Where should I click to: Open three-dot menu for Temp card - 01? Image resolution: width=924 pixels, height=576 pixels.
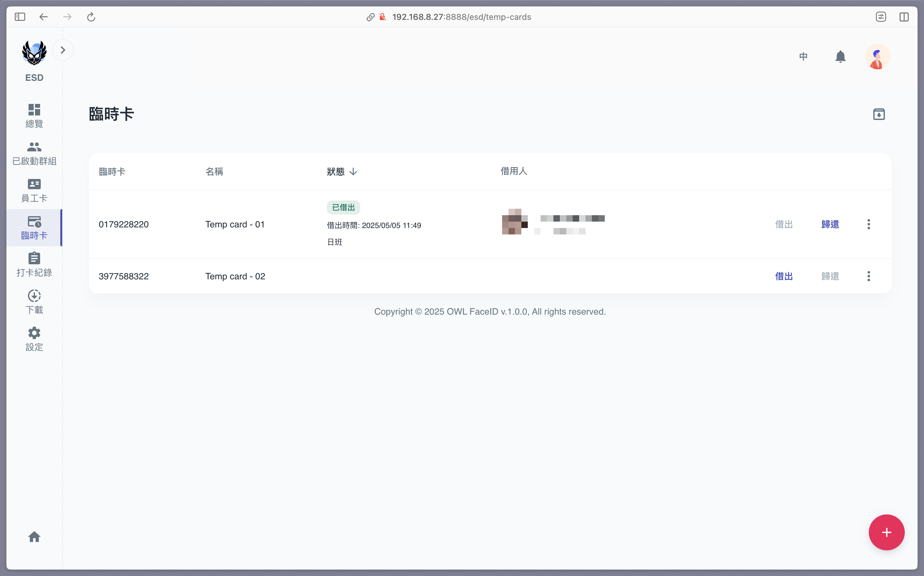click(x=868, y=224)
